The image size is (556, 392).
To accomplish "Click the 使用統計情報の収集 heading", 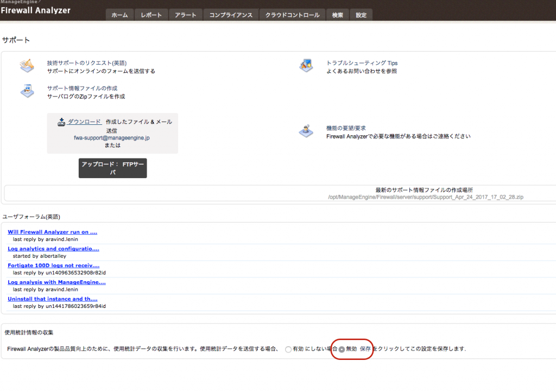I will pyautogui.click(x=29, y=332).
